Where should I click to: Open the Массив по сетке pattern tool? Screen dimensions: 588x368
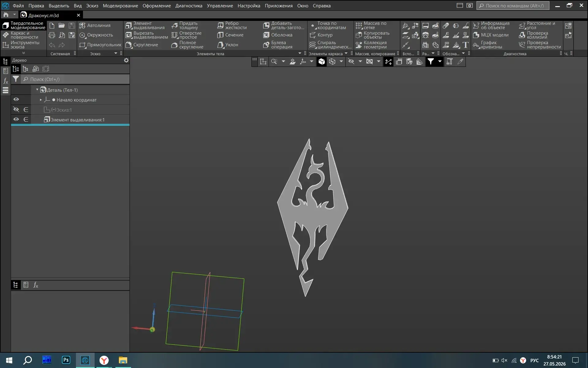[371, 25]
